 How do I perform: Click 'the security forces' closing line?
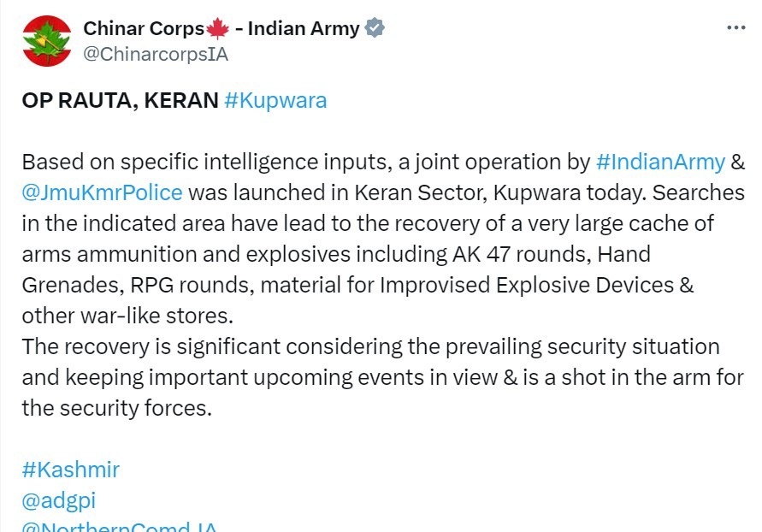(116, 408)
